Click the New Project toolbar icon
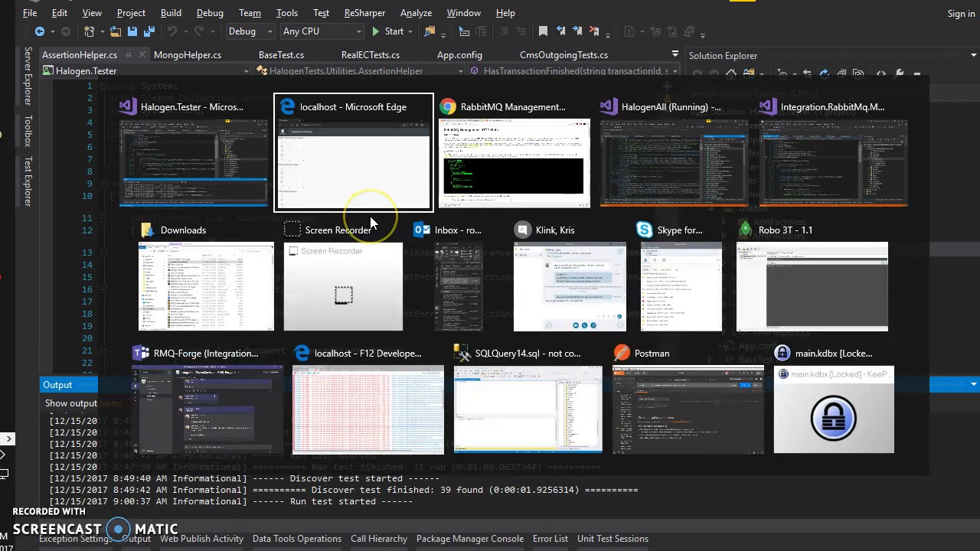 pyautogui.click(x=89, y=31)
